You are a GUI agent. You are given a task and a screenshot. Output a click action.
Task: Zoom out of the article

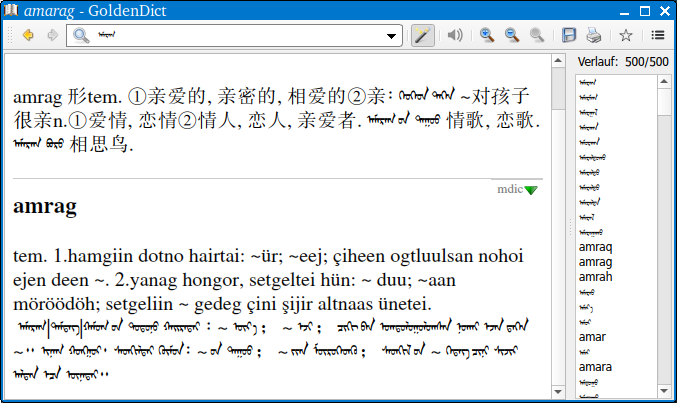(x=512, y=35)
